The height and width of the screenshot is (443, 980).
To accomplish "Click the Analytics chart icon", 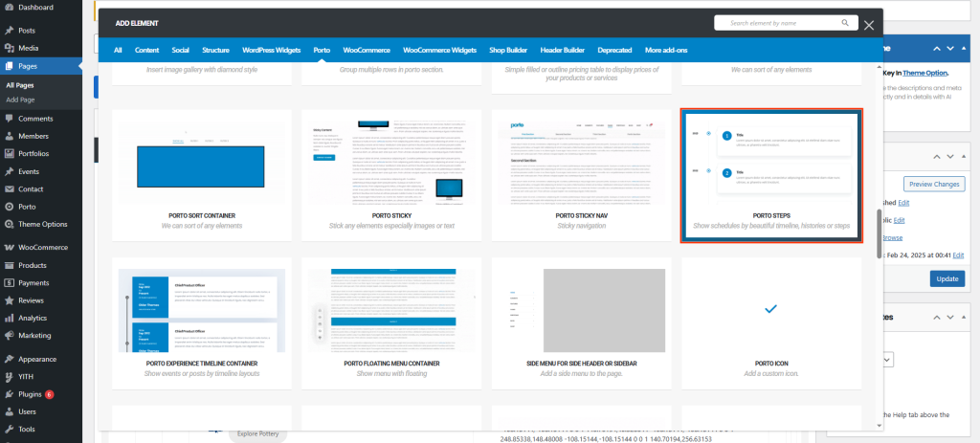I will tap(9, 318).
